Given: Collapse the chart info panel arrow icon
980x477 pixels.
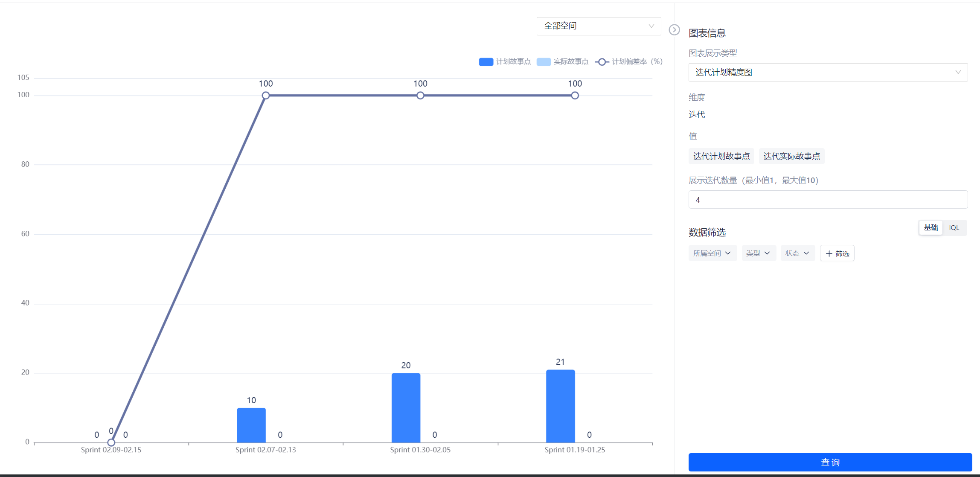Looking at the screenshot, I should [674, 30].
